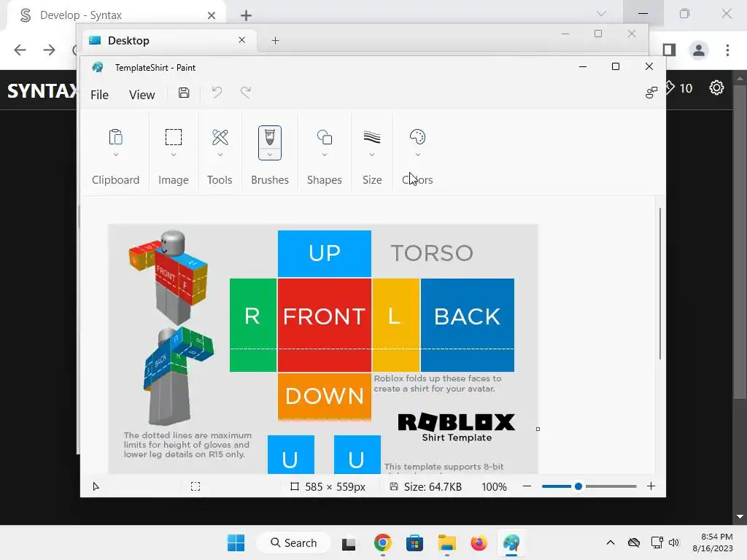
Task: Open Google Chrome from taskbar
Action: pos(382,542)
